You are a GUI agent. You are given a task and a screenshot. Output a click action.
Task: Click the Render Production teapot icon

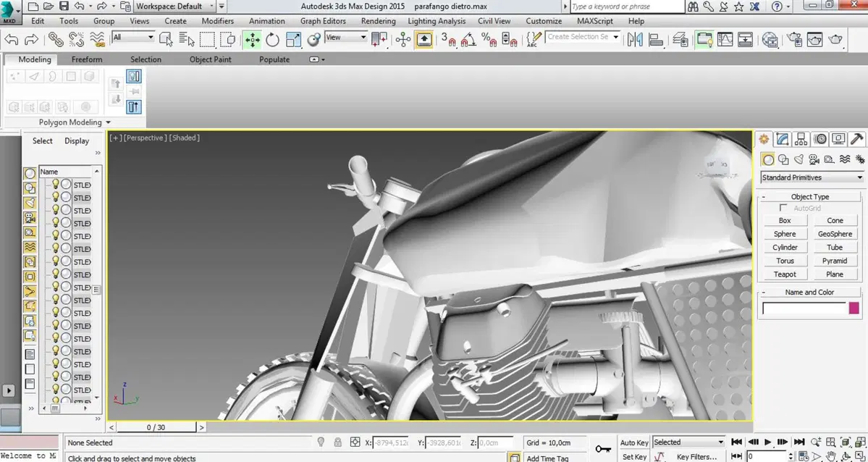click(x=835, y=39)
